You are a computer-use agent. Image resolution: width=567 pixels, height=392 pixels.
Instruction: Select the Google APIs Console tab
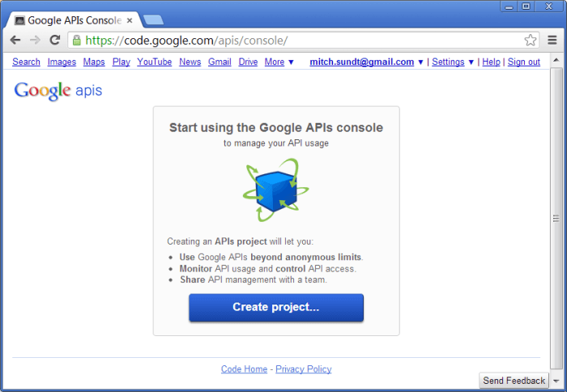(75, 20)
